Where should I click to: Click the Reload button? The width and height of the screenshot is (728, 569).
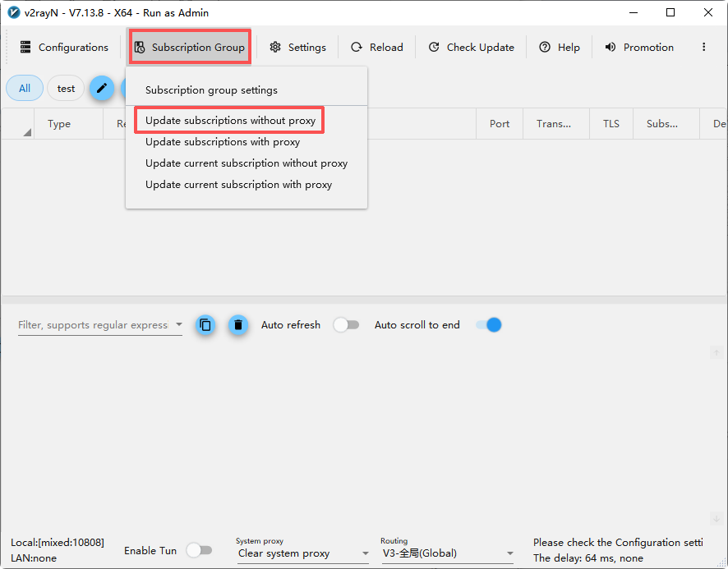pos(376,48)
